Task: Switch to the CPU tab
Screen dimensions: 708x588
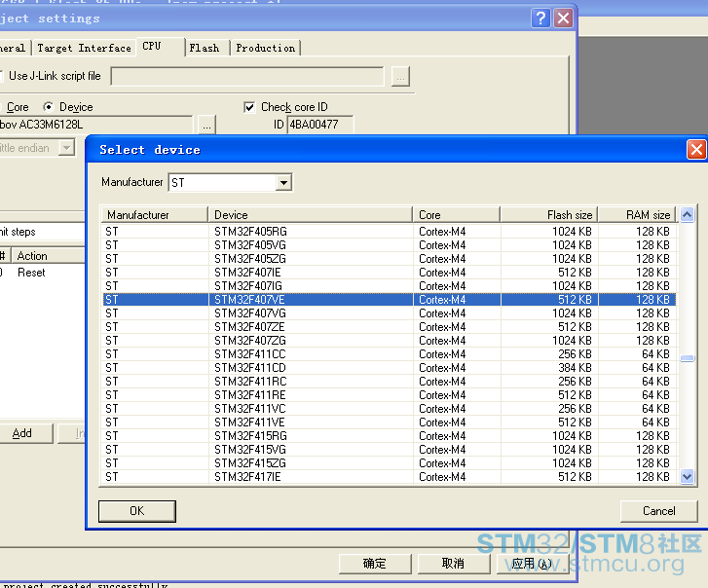Action: coord(161,47)
